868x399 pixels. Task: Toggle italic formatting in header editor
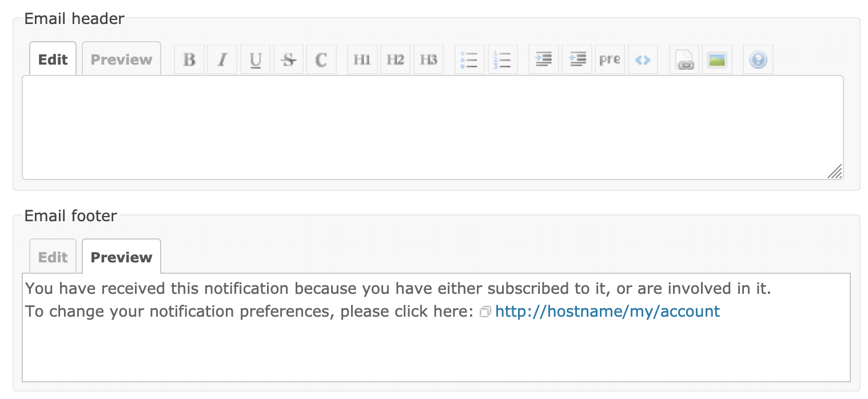coord(222,59)
